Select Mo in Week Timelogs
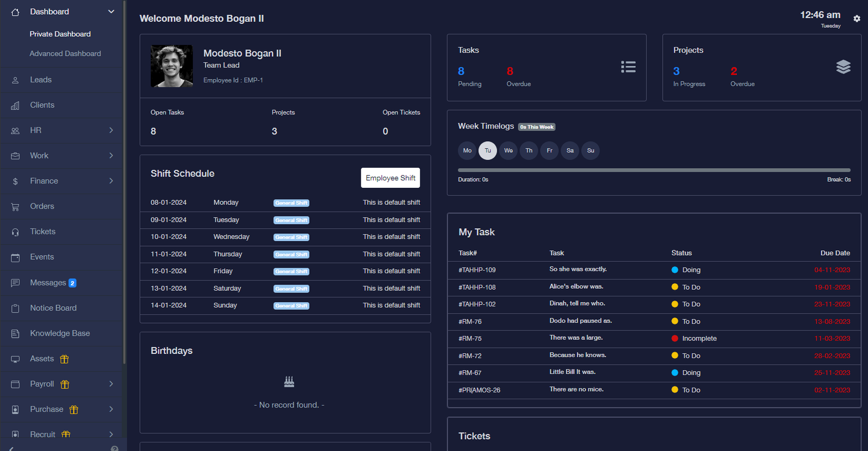This screenshot has height=451, width=868. click(467, 150)
